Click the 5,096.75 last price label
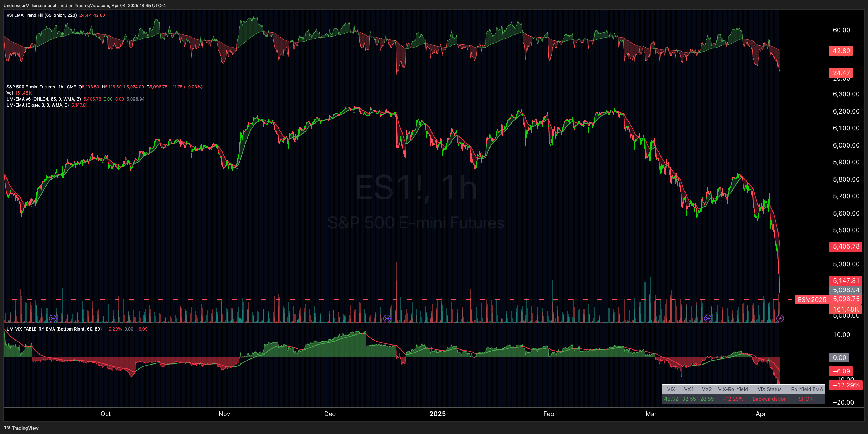Screen dimensions: 868x434 pos(846,299)
